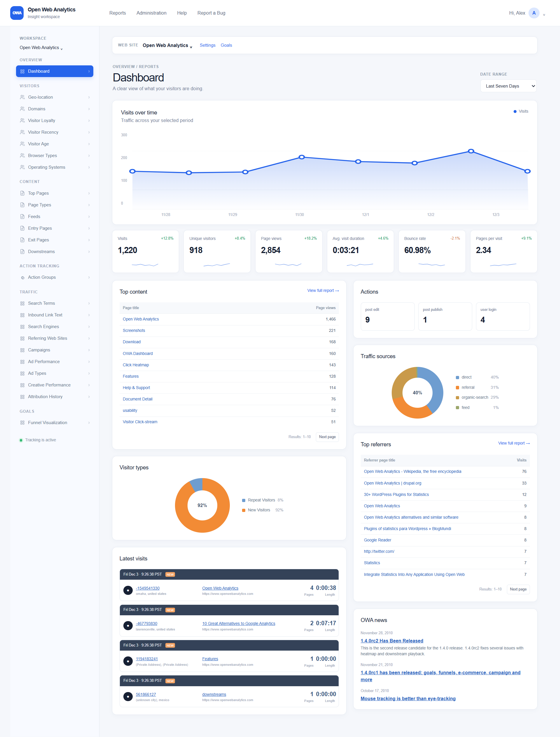Image resolution: width=560 pixels, height=737 pixels.
Task: Open the Workspace selector in sidebar
Action: click(41, 48)
